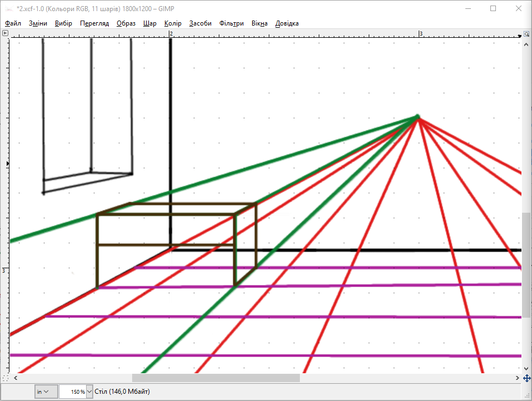Close the GIMP window
Image resolution: width=532 pixels, height=401 pixels.
tap(519, 9)
